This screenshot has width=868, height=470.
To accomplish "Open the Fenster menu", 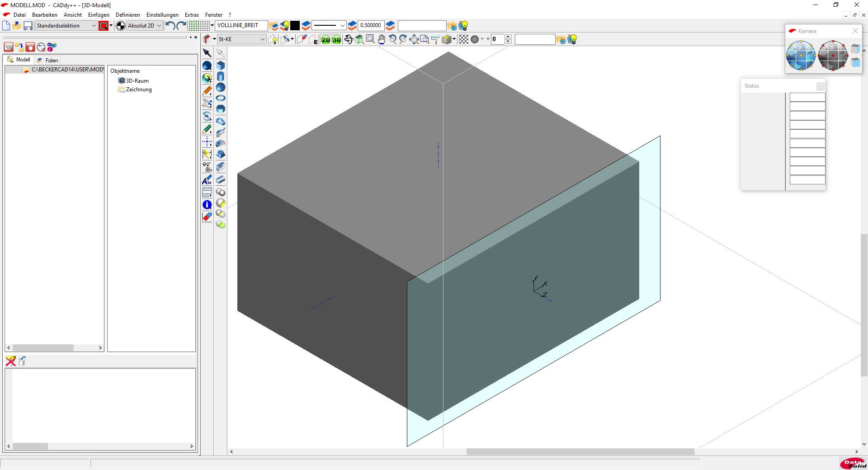I will (x=214, y=15).
